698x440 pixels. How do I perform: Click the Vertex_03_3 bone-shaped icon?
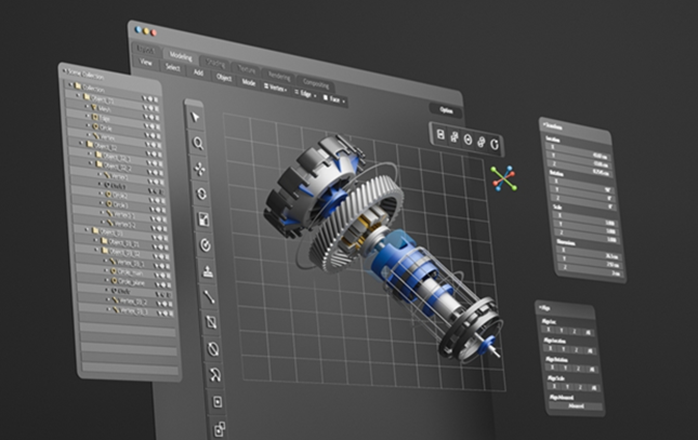point(115,309)
